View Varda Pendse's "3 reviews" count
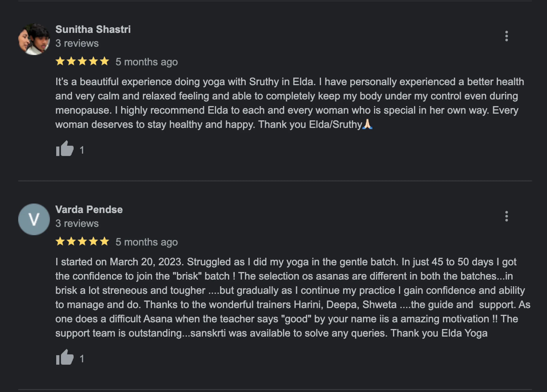547x392 pixels. tap(77, 223)
